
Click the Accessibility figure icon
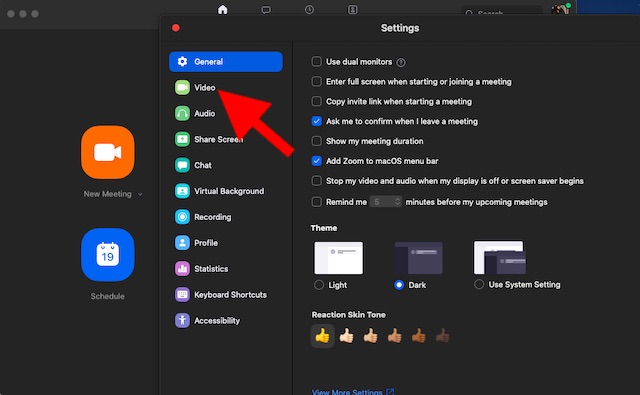182,320
